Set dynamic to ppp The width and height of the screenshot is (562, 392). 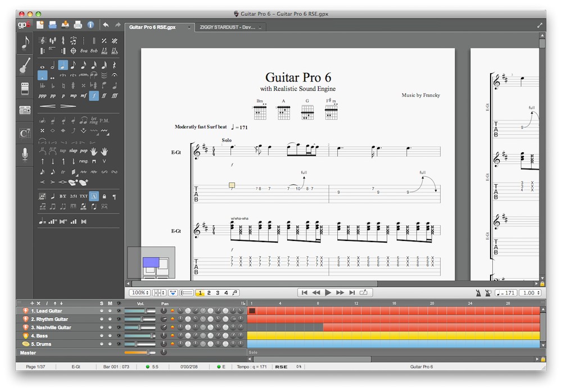pos(42,95)
